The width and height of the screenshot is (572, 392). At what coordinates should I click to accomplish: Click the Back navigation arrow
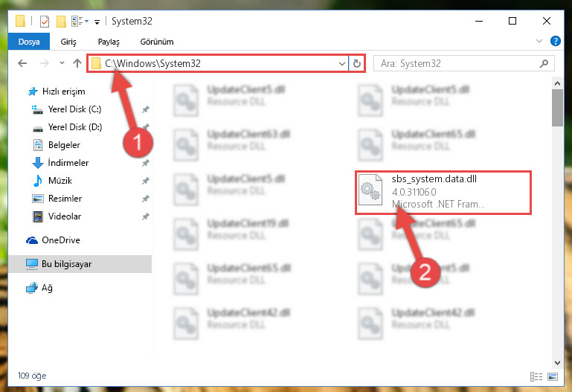point(22,63)
